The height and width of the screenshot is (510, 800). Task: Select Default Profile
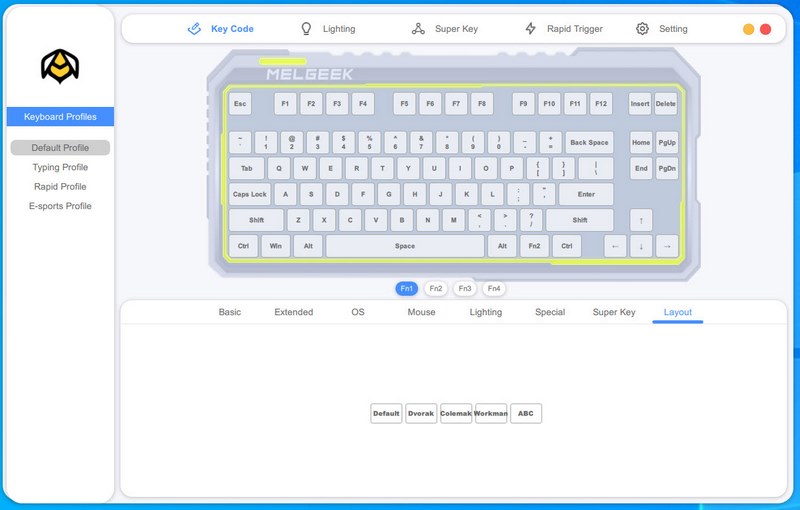click(60, 148)
